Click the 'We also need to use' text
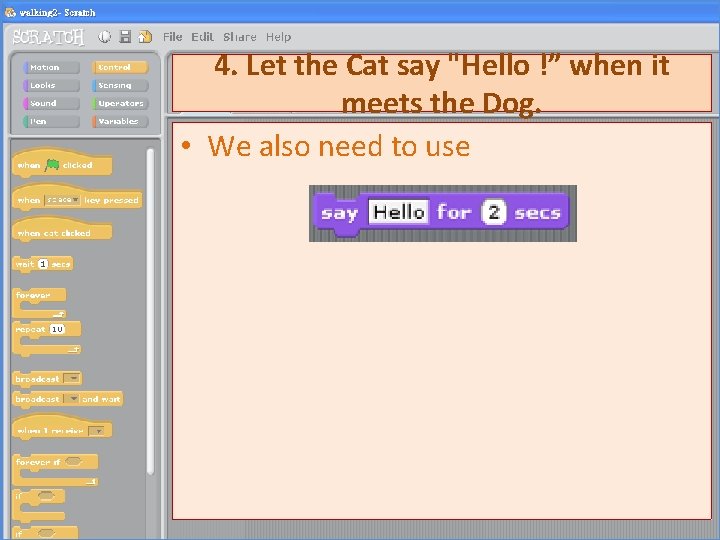 [x=339, y=146]
